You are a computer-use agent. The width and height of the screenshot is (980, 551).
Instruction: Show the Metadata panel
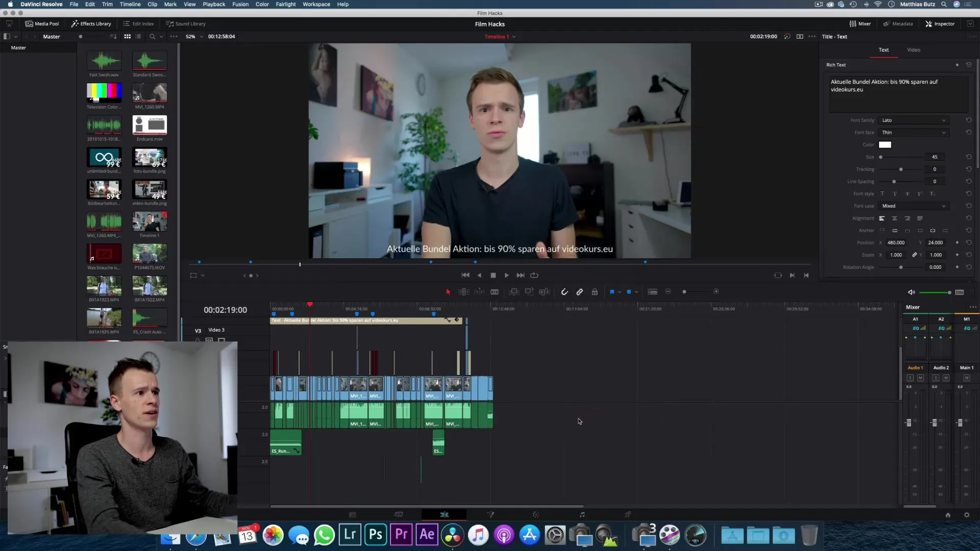click(x=898, y=23)
